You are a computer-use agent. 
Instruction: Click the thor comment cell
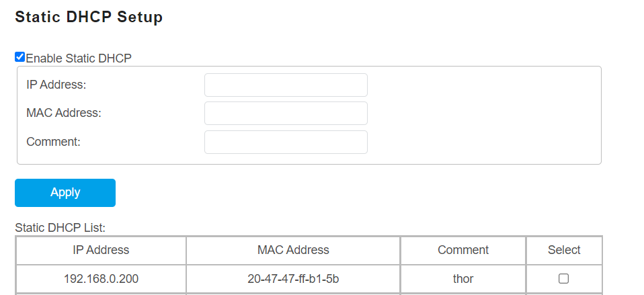tap(463, 278)
